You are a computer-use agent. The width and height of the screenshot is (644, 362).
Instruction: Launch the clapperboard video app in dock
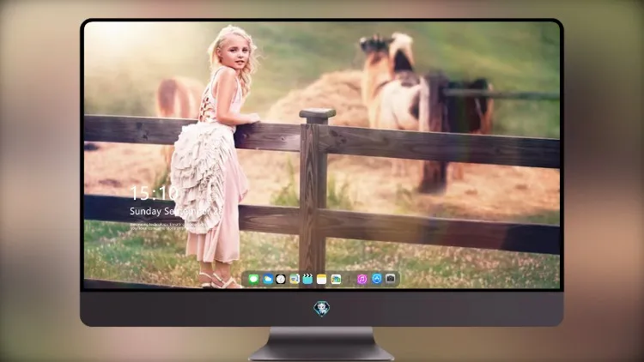coord(307,279)
